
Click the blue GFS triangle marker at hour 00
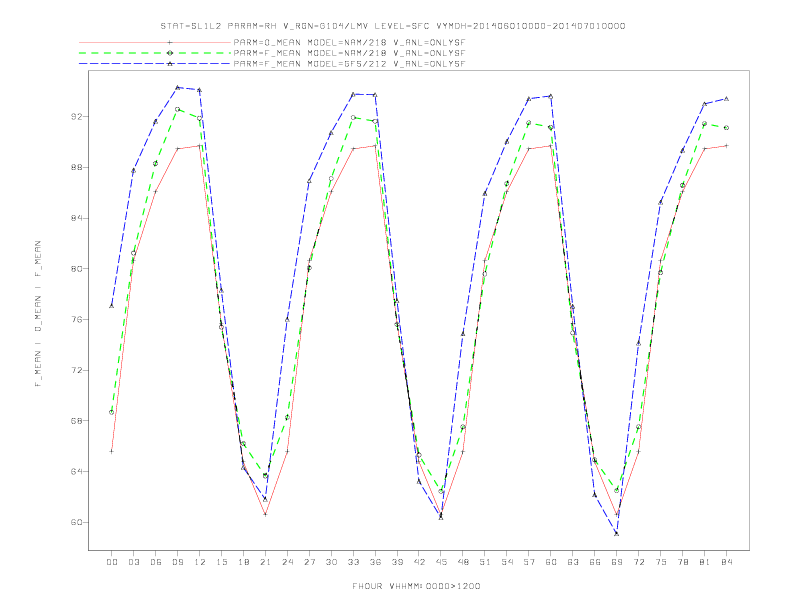point(112,306)
